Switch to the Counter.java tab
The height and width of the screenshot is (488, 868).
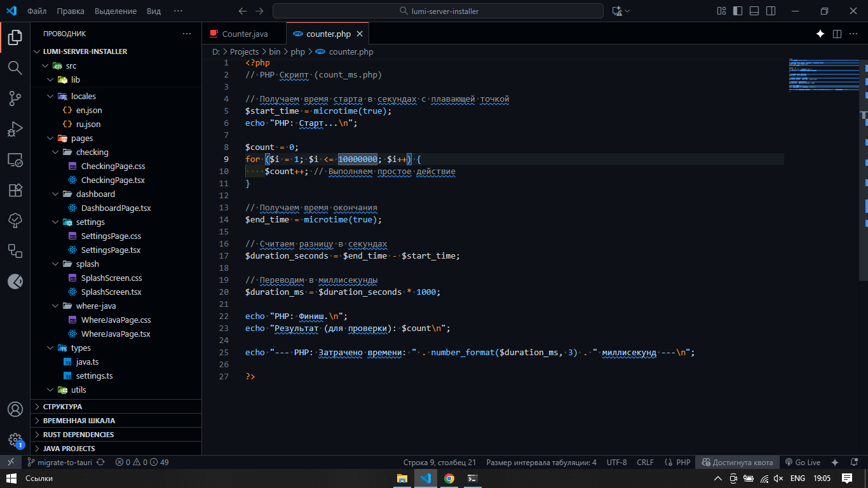point(245,34)
